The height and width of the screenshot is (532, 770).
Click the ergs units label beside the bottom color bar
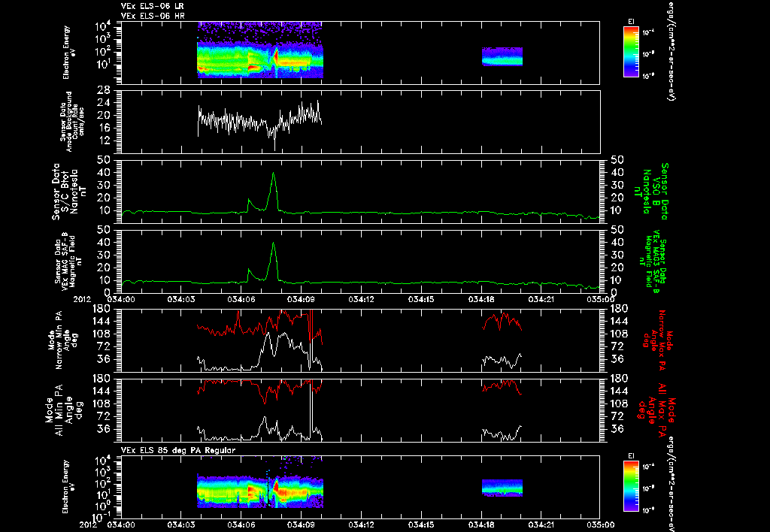(671, 483)
